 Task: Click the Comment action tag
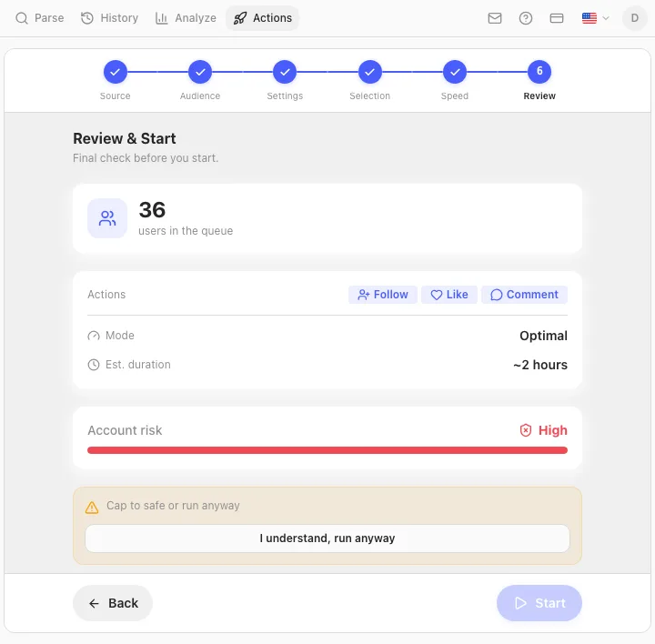pyautogui.click(x=524, y=295)
